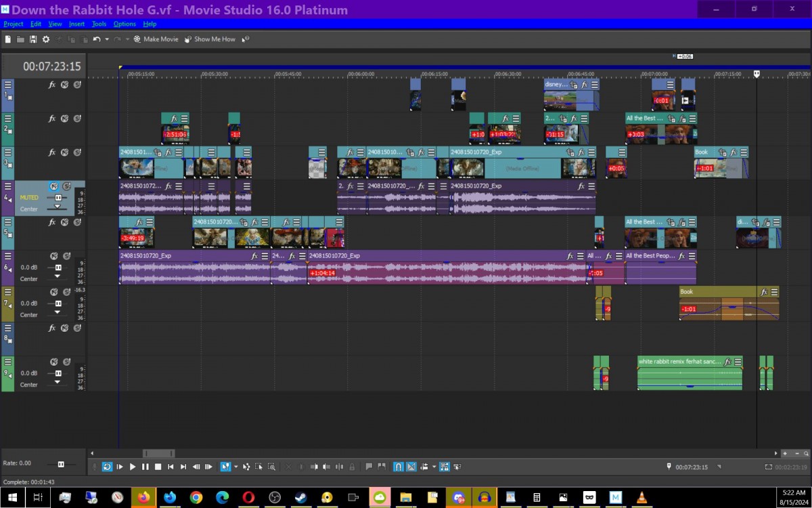Open menu of white rabbit remix clip

pyautogui.click(x=738, y=362)
